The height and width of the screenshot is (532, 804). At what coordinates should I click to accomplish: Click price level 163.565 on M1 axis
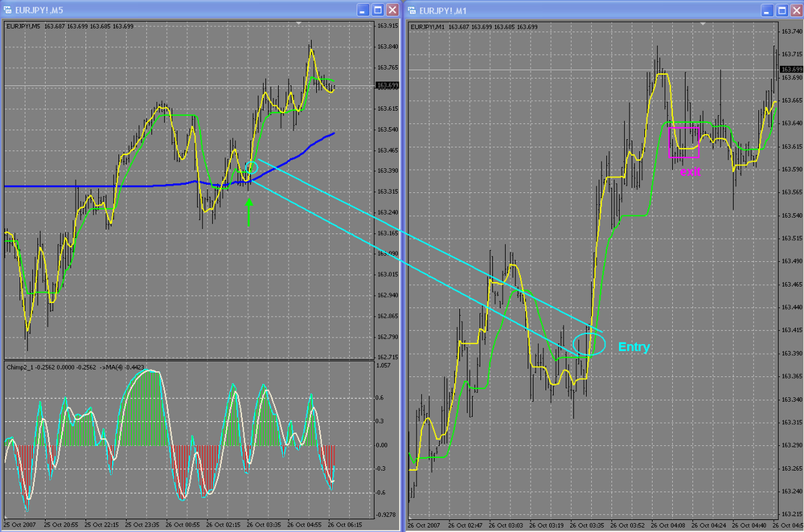click(792, 192)
